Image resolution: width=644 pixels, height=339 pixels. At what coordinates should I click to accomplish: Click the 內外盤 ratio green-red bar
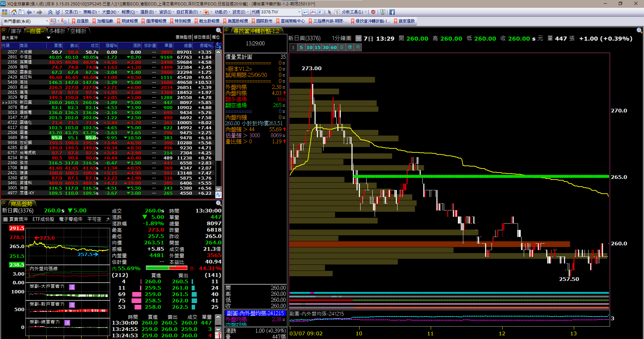coord(166,268)
